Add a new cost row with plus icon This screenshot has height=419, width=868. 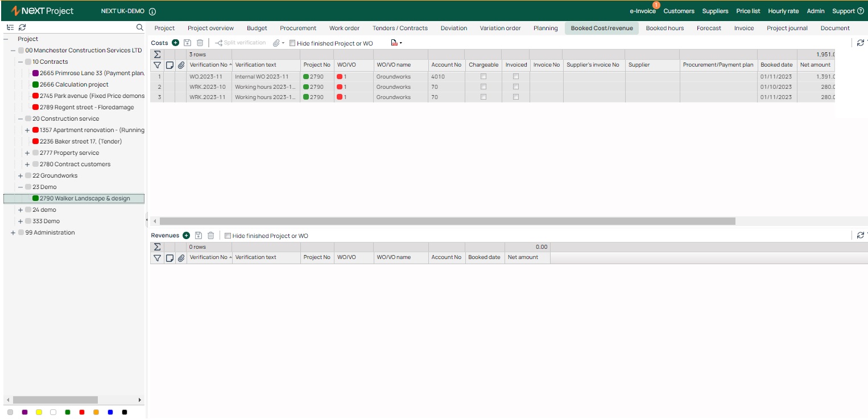tap(175, 43)
